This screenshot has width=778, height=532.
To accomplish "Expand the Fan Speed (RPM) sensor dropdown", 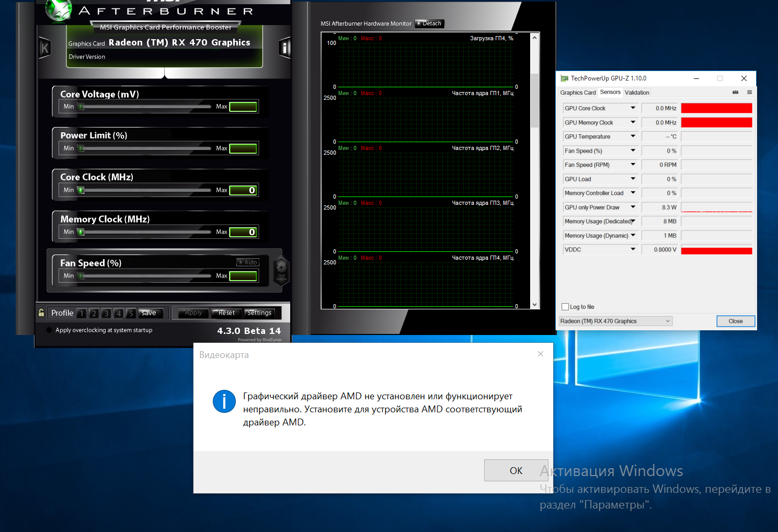I will point(633,165).
